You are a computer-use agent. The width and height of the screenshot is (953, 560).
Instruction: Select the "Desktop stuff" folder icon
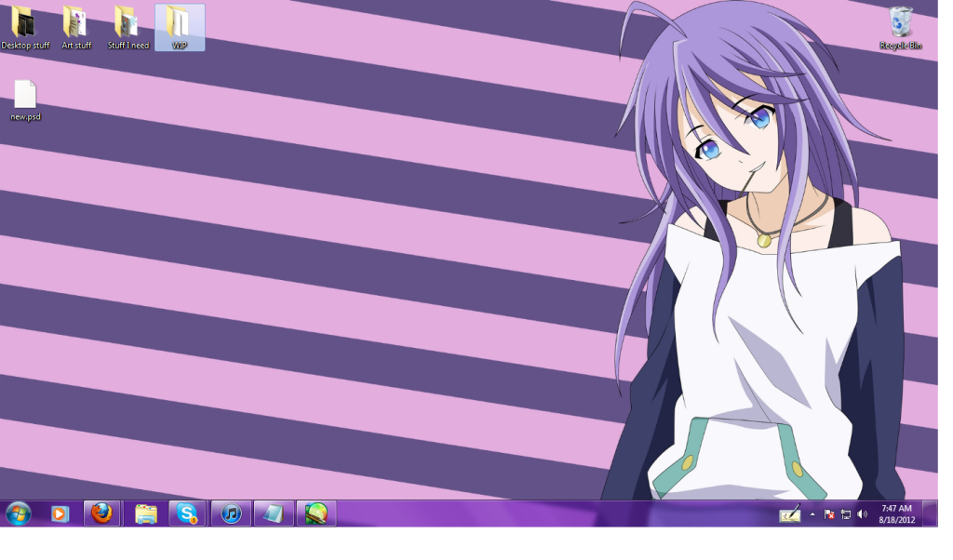click(25, 27)
